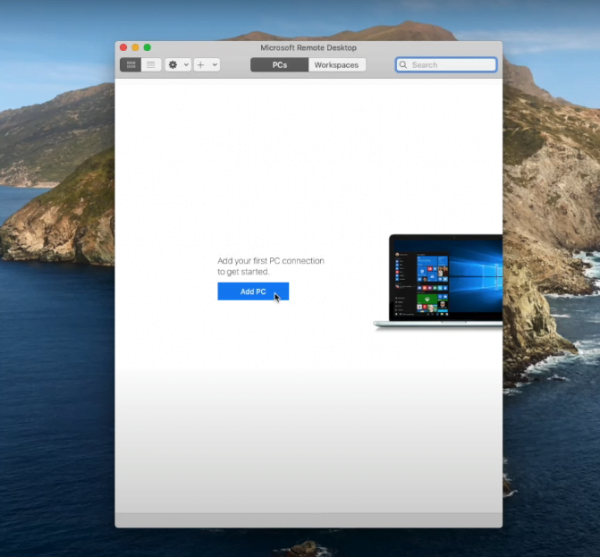Expand the plus button dropdown arrow
Image resolution: width=600 pixels, height=557 pixels.
[215, 65]
